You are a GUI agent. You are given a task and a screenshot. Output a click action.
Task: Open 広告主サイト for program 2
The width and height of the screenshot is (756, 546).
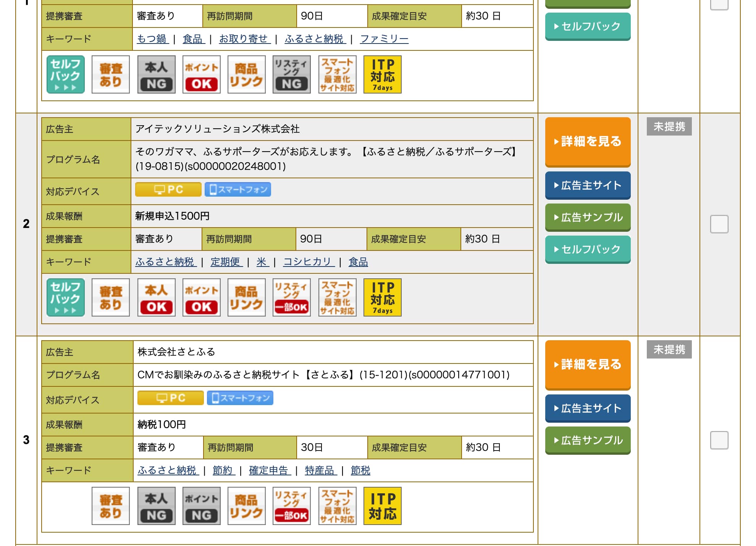588,186
